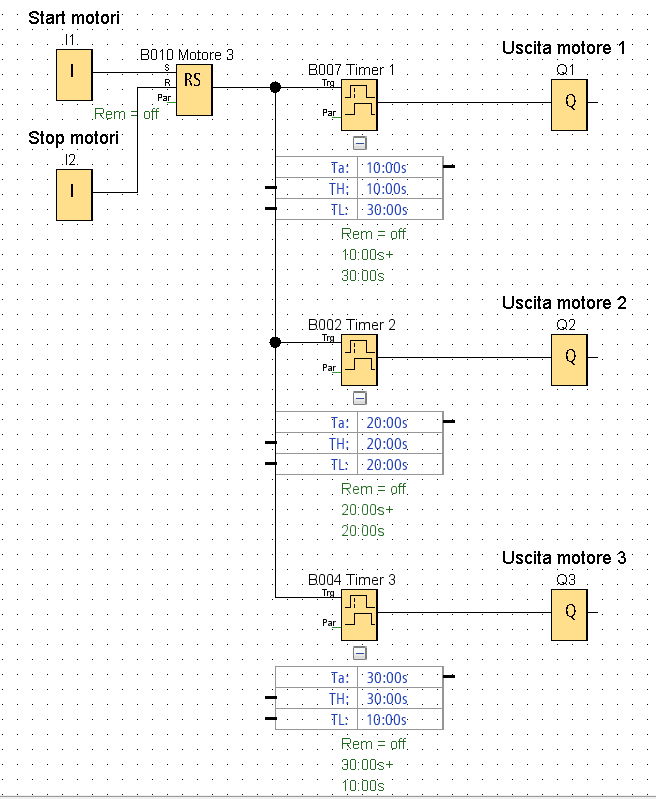Click the upper wire junction dot near Timer 1
The image size is (656, 799).
coord(275,87)
